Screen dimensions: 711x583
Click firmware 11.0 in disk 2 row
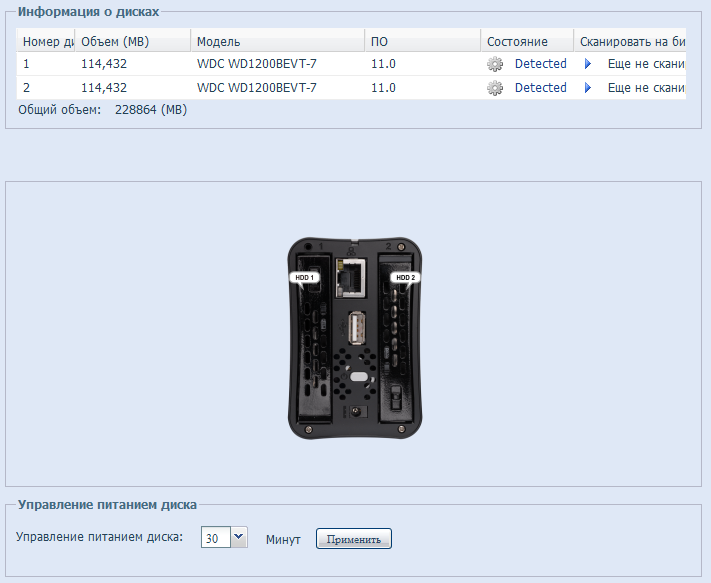[383, 87]
